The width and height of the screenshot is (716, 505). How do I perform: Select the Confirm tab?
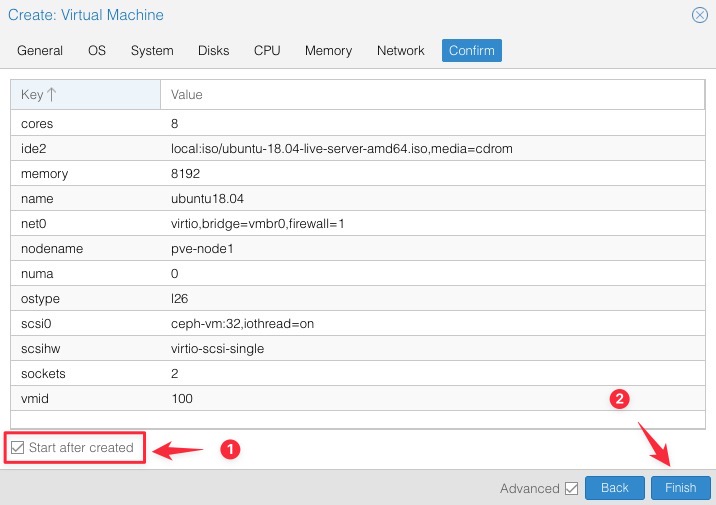coord(472,50)
